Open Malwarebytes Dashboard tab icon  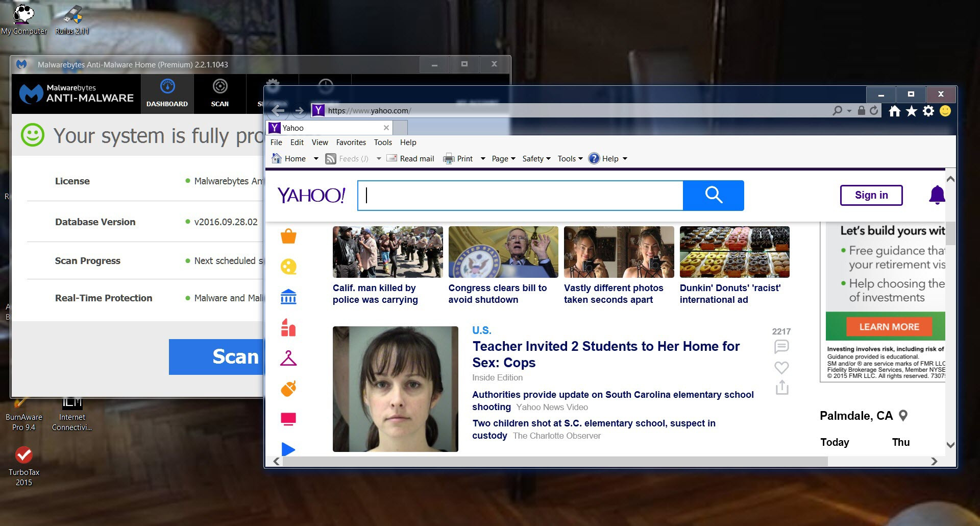coord(167,86)
